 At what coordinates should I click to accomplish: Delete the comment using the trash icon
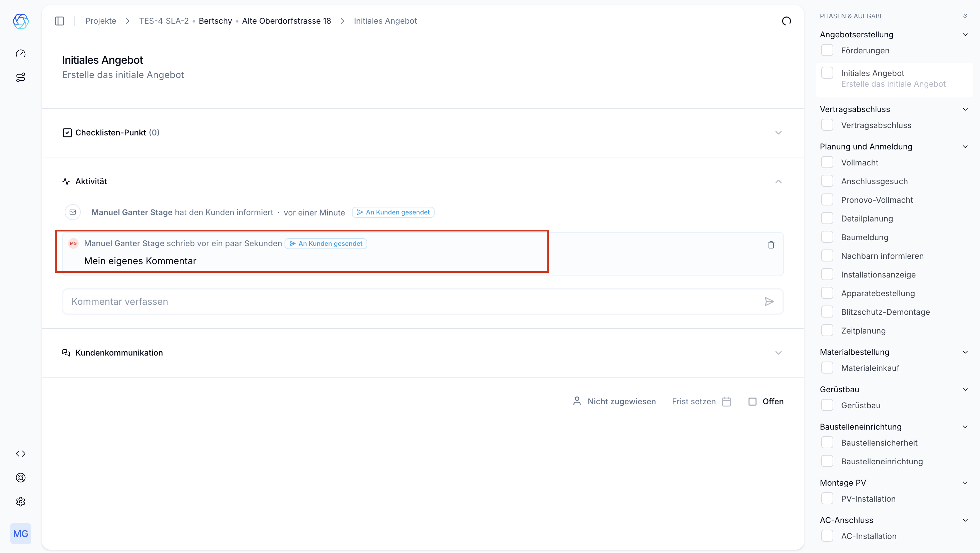tap(771, 245)
